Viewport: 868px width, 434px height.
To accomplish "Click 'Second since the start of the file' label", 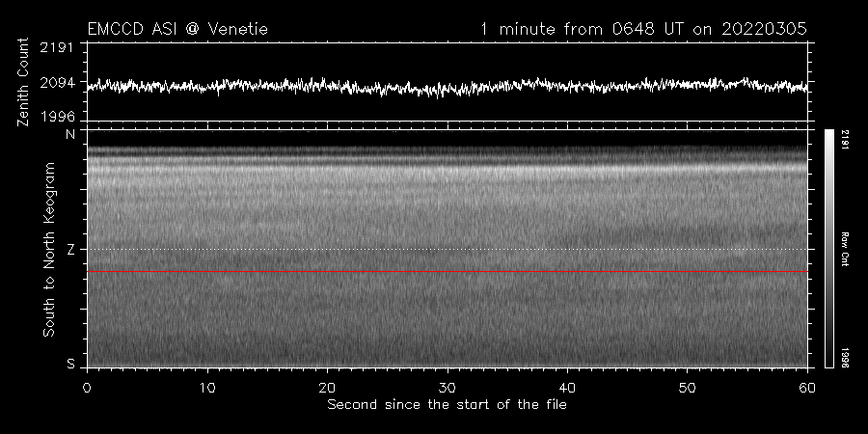I will [448, 405].
